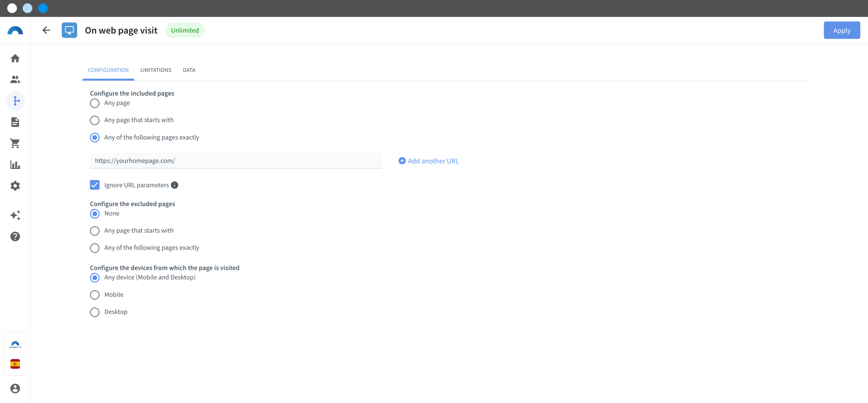
Task: Select the excluded pages 'None' radio
Action: coord(95,214)
